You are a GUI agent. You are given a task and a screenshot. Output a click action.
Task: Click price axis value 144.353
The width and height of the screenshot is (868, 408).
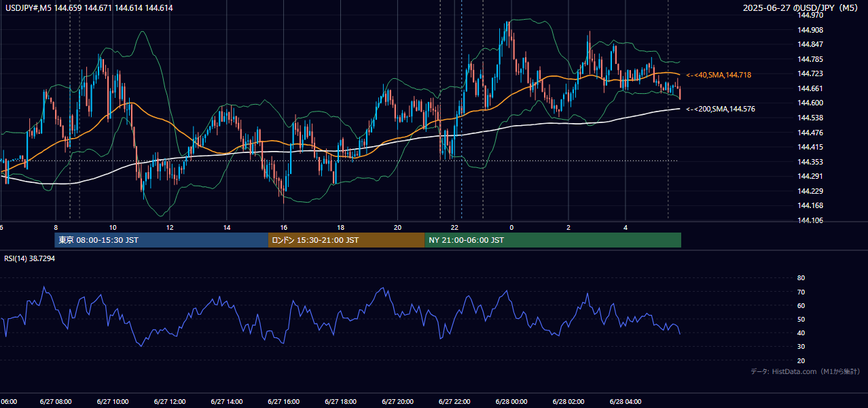pos(810,162)
